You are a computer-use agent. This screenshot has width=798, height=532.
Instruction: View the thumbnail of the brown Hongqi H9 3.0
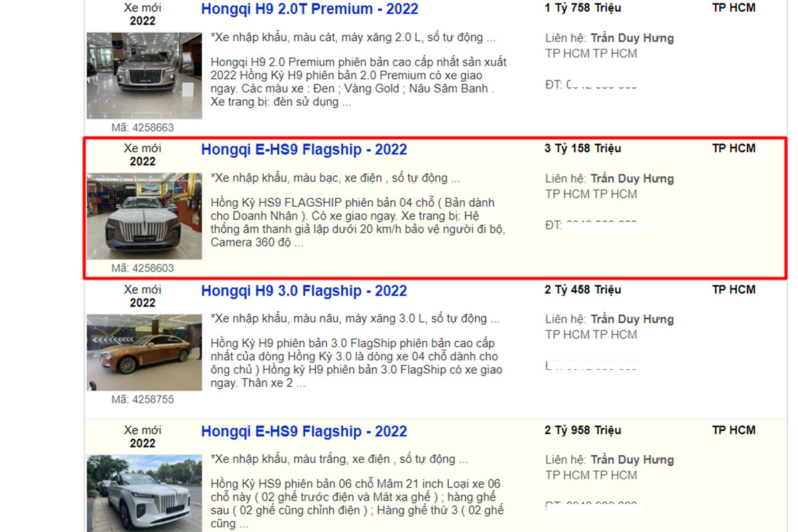[144, 352]
